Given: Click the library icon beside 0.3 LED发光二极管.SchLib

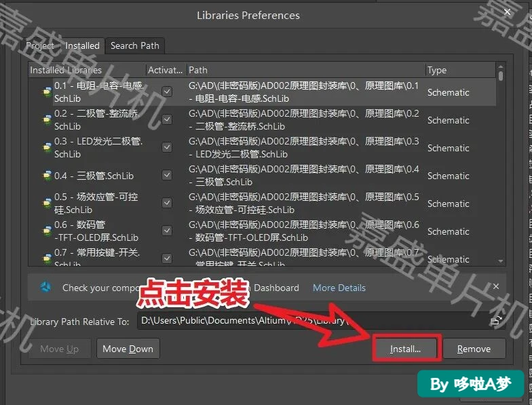Looking at the screenshot, I should click(46, 148).
